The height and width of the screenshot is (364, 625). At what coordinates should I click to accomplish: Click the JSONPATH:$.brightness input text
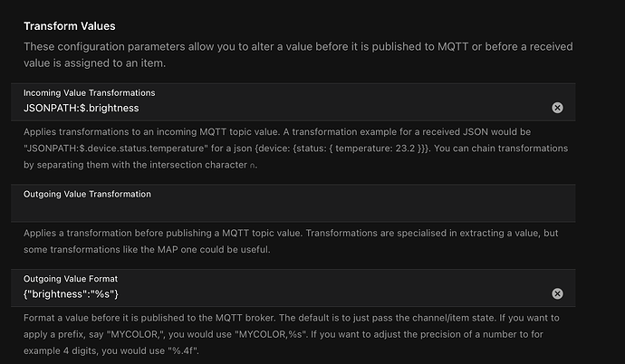pos(82,108)
